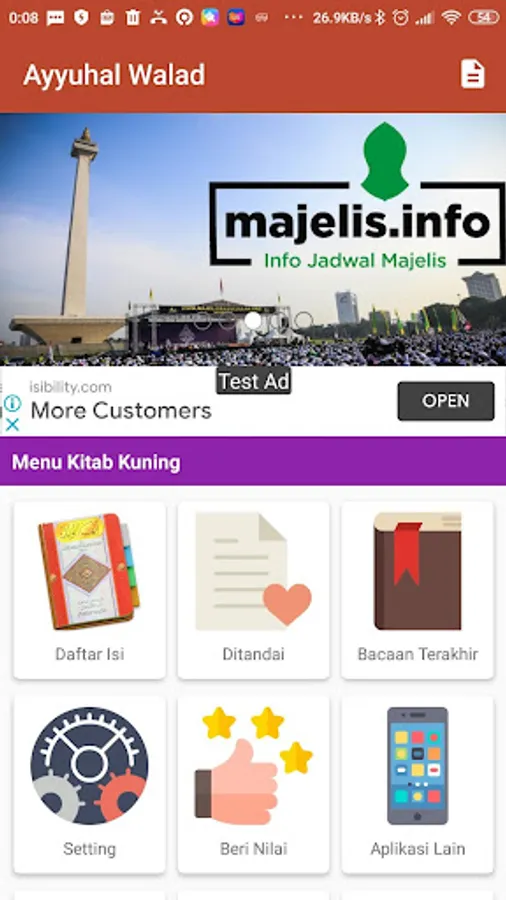Viewport: 506px width, 900px height.
Task: Tap the Ayyuhal Walad app title
Action: point(114,75)
